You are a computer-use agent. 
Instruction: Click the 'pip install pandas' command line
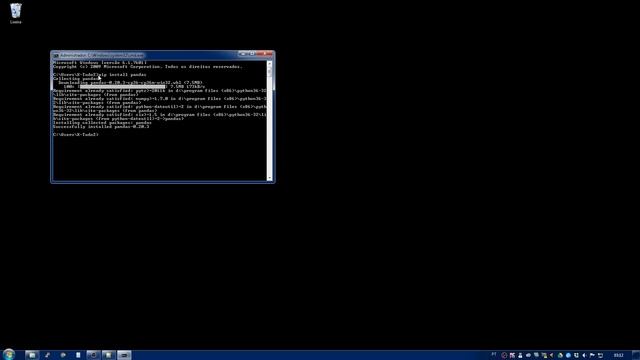100,75
